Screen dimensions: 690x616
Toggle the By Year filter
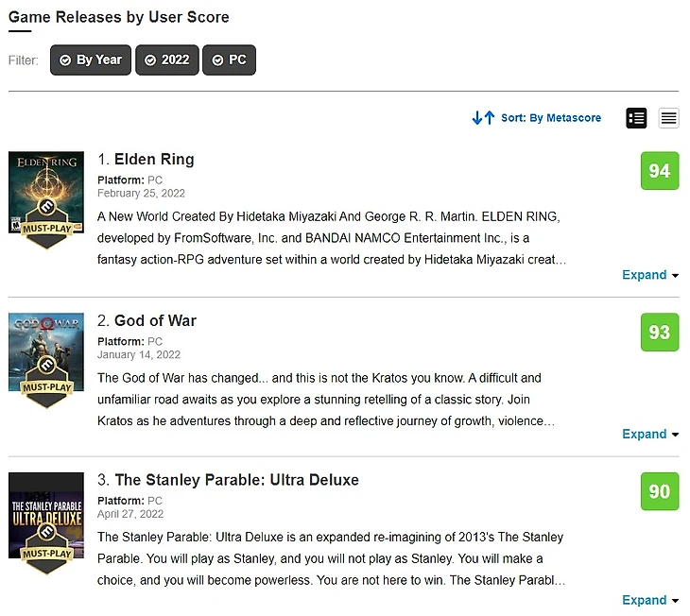click(91, 60)
